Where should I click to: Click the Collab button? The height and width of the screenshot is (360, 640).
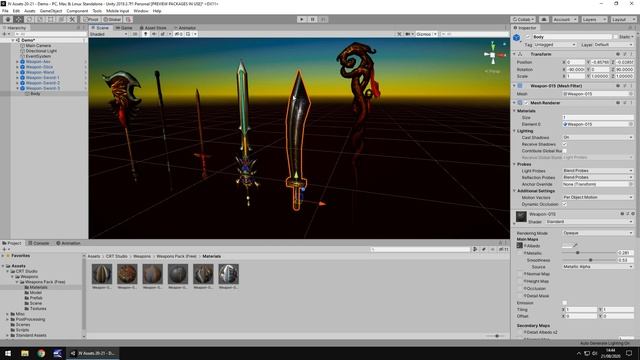[x=523, y=19]
